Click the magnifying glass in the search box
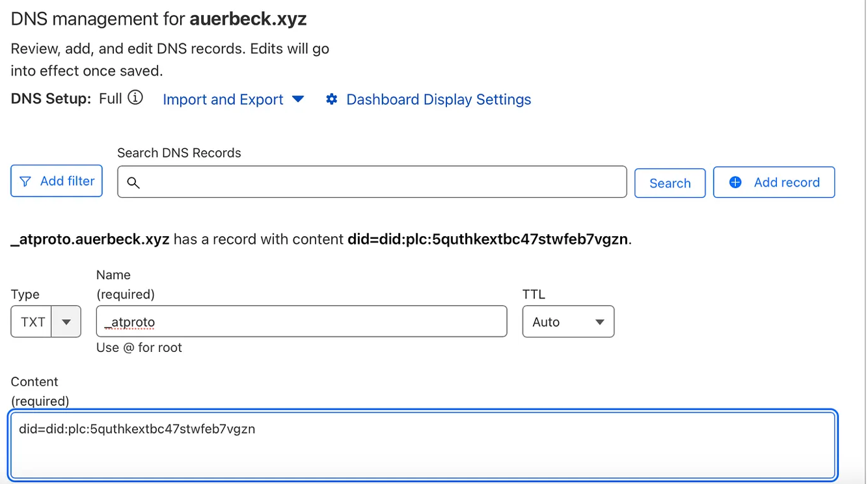The image size is (868, 484). pyautogui.click(x=133, y=183)
